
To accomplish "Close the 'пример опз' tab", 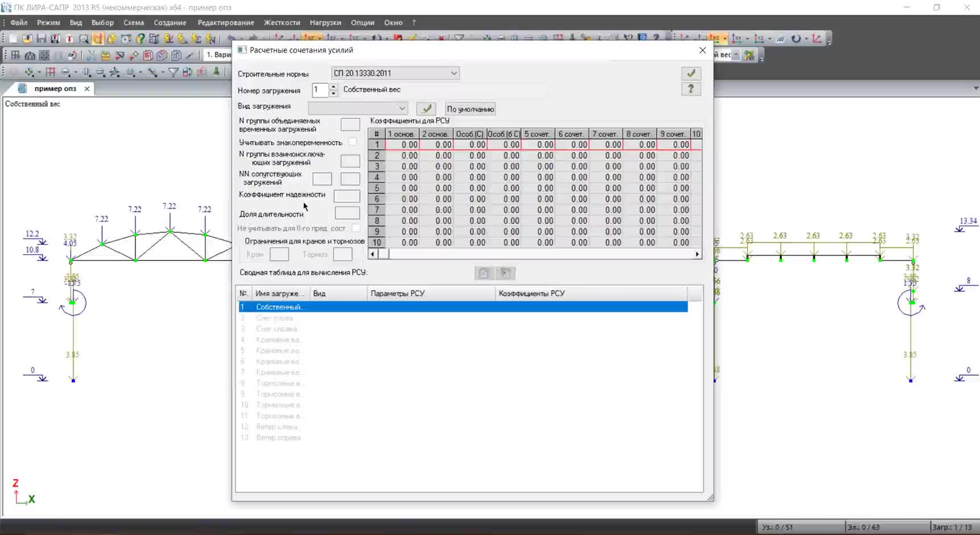I will (x=87, y=89).
